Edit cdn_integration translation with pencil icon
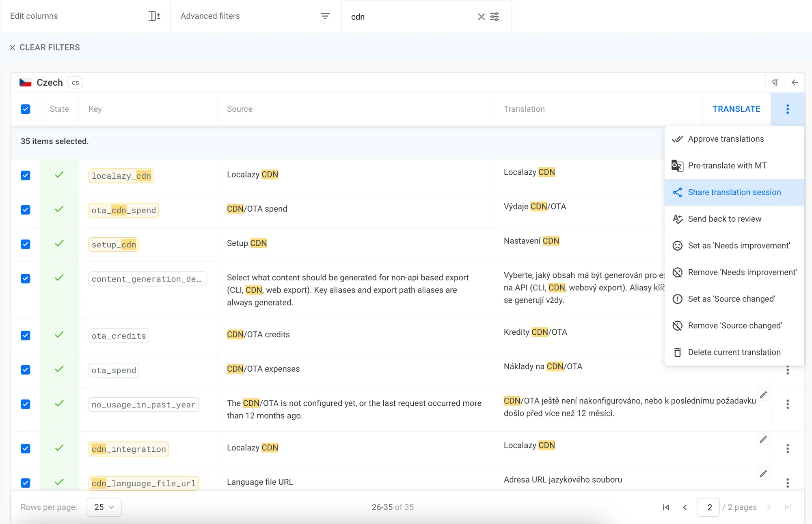Viewport: 812px width, 524px height. [x=763, y=439]
